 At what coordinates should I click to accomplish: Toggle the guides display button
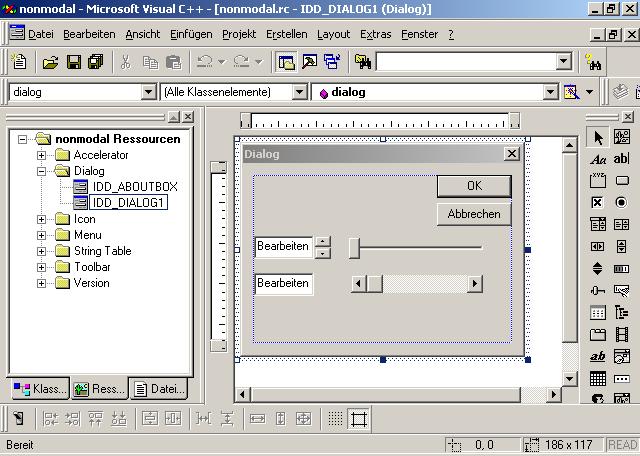358,418
